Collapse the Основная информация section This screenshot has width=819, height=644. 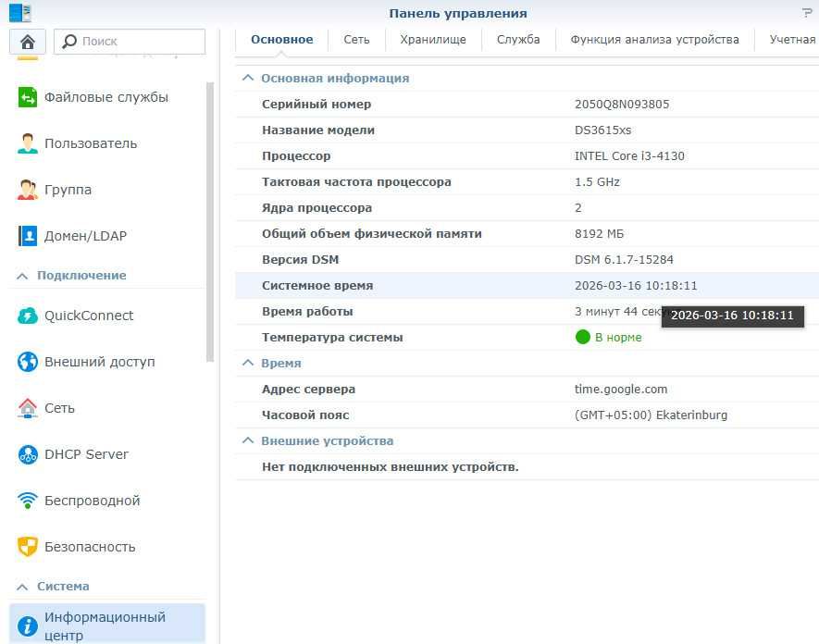point(248,78)
